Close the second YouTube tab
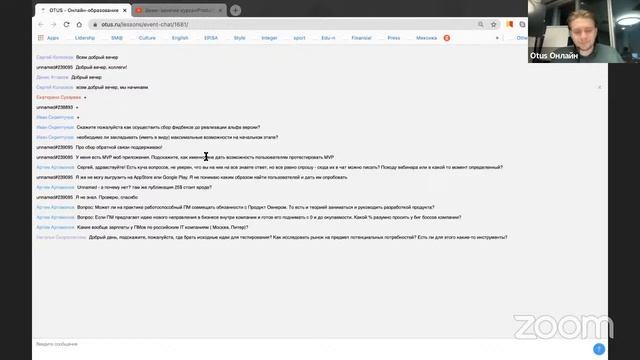Viewport: 640px width, 360px height. tap(220, 10)
